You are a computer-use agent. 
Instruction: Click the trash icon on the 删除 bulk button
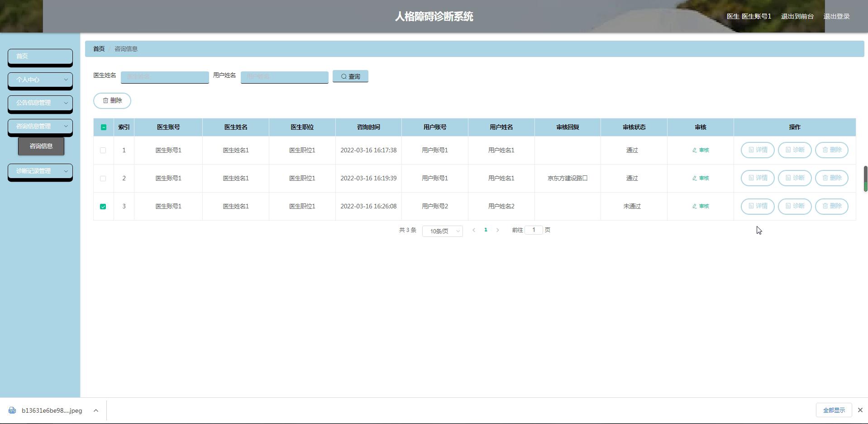106,100
